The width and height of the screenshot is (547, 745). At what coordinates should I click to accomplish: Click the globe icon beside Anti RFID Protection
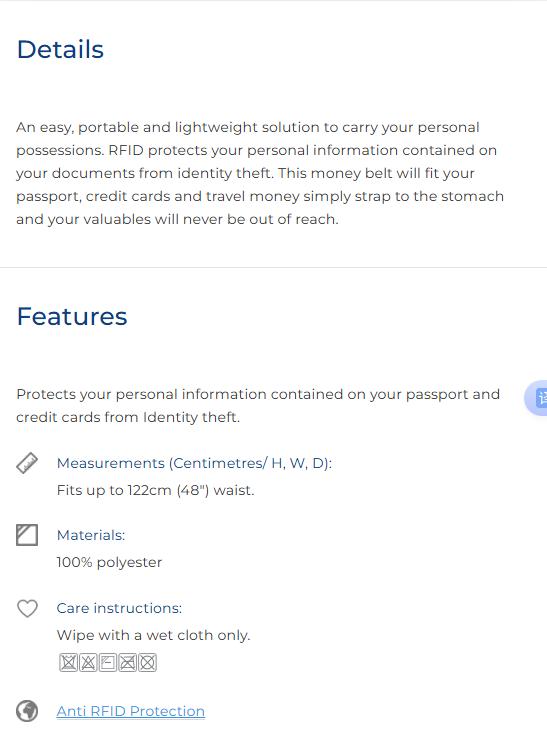27,711
